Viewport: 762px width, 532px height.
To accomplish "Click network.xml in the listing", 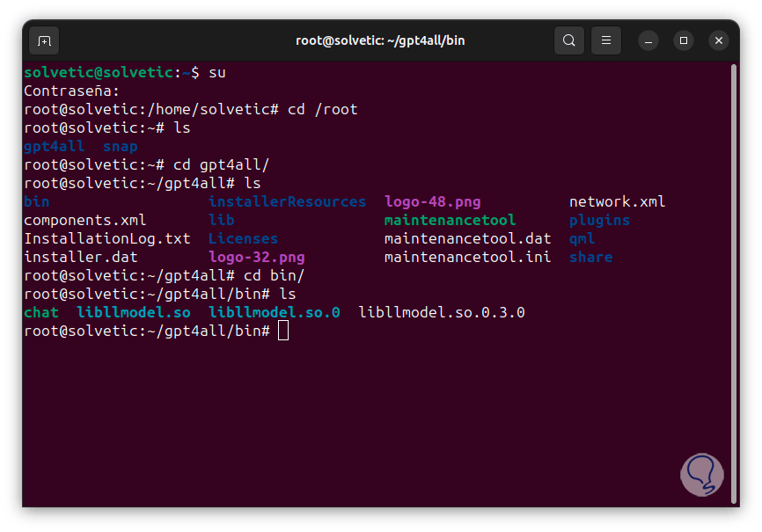I will click(x=617, y=201).
